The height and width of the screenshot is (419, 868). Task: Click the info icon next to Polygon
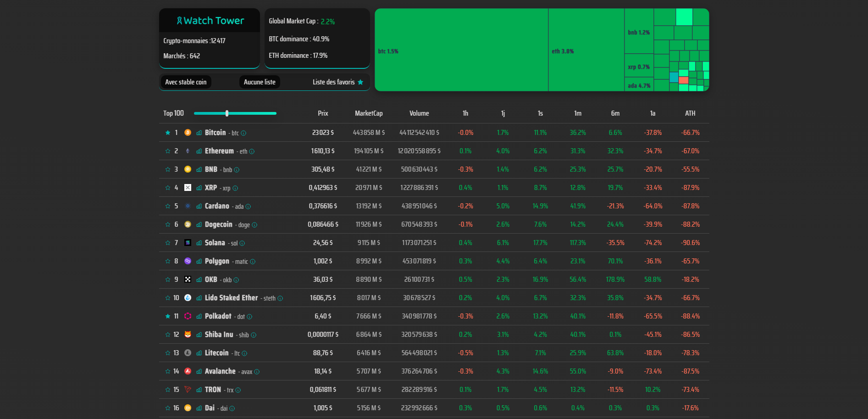tap(253, 262)
